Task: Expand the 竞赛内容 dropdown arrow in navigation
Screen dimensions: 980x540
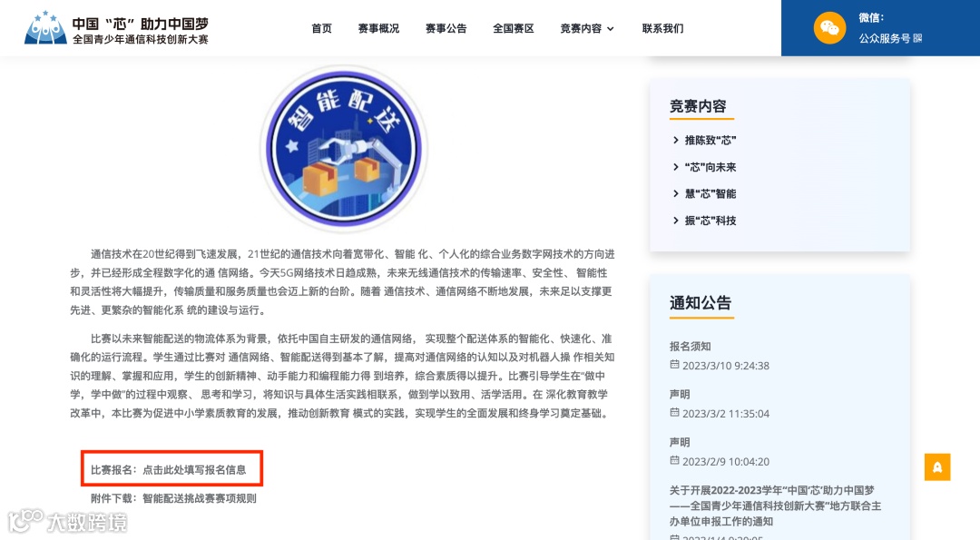Action: tap(611, 29)
